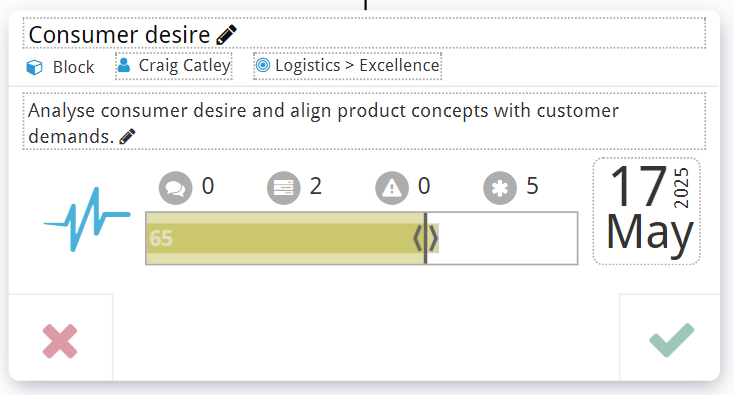Click the empty part of progress bar

pos(502,238)
